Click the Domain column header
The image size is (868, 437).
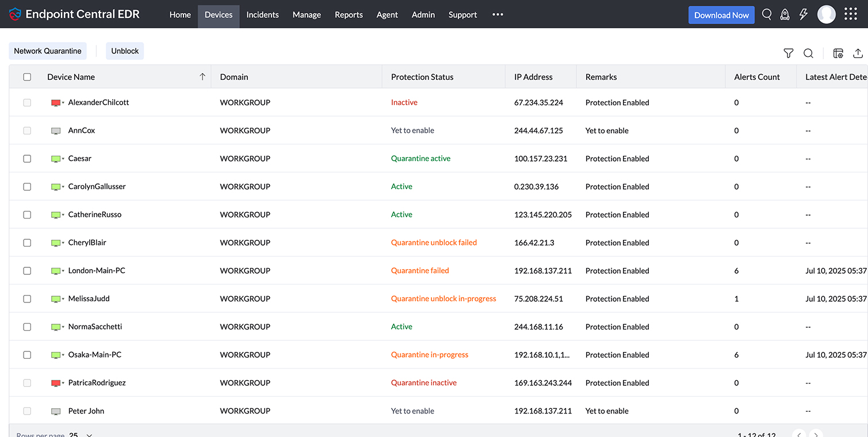(234, 76)
